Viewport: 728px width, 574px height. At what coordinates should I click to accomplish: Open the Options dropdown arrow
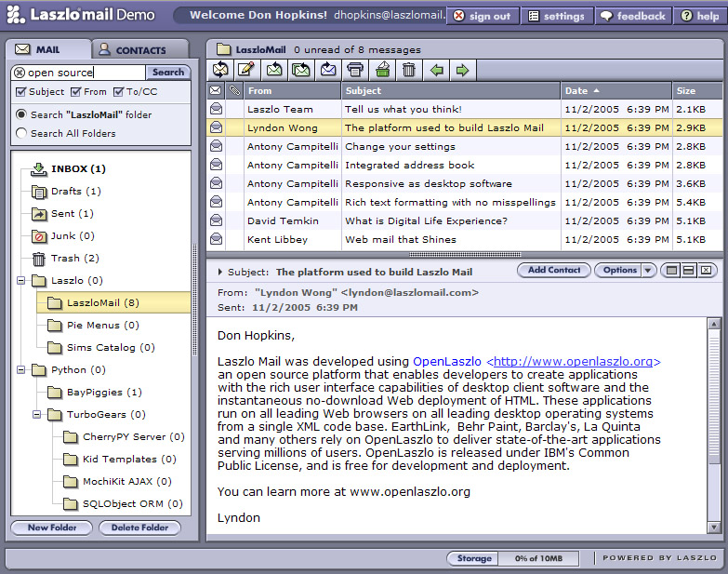point(648,270)
